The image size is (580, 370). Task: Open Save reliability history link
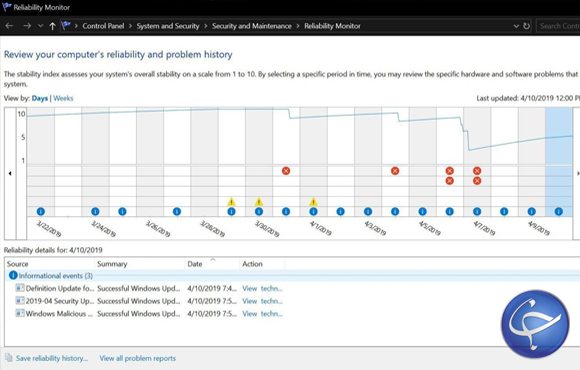click(x=52, y=358)
